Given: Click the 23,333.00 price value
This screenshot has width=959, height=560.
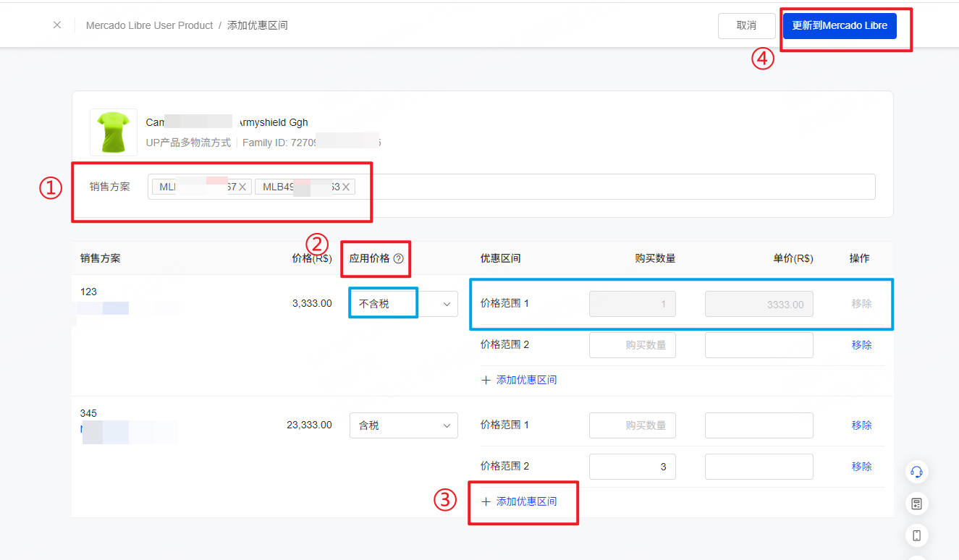Looking at the screenshot, I should [309, 425].
